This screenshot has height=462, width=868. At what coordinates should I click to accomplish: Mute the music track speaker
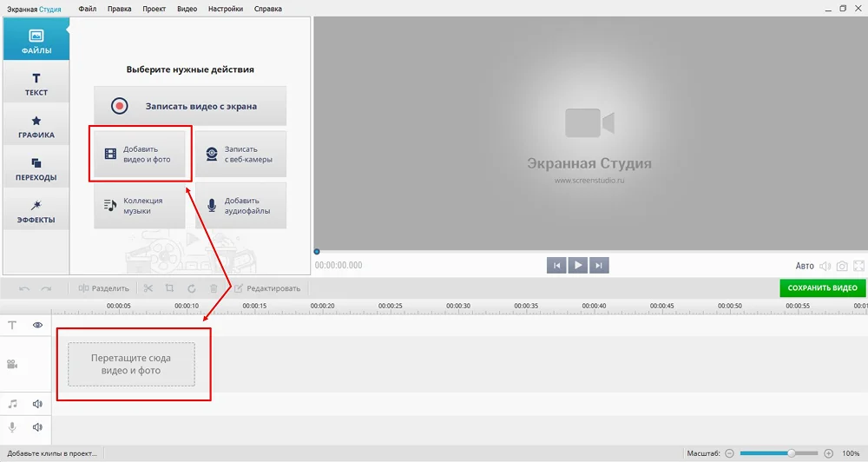(x=37, y=404)
